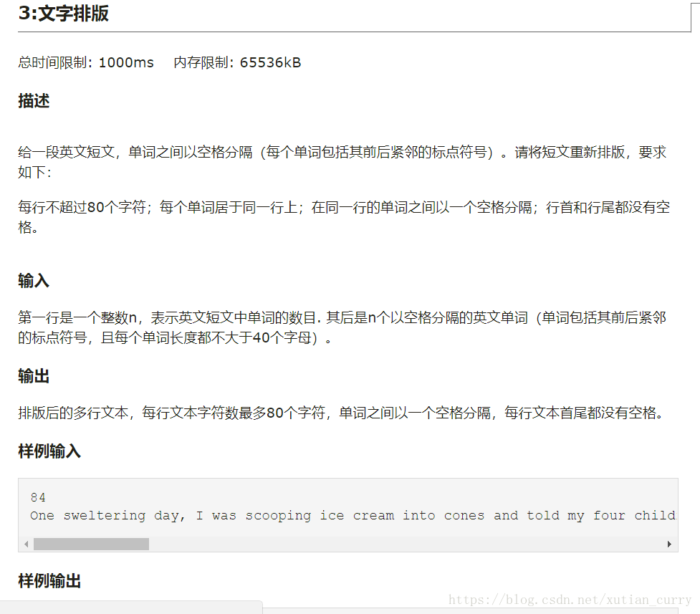Click the number '84' in the sample input

(38, 497)
